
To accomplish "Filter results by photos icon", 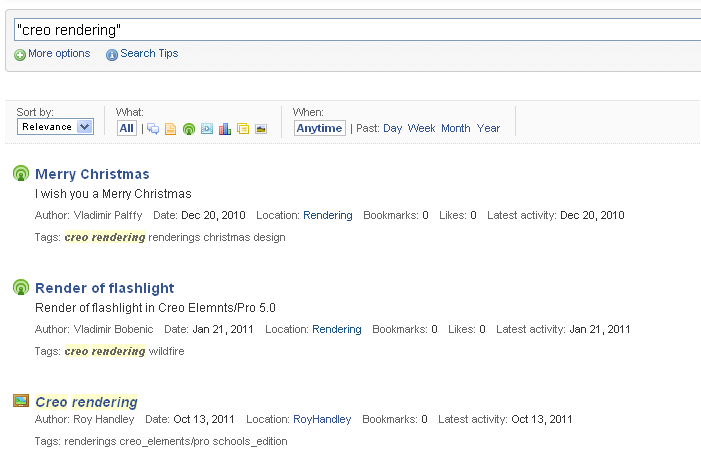I will pyautogui.click(x=261, y=129).
